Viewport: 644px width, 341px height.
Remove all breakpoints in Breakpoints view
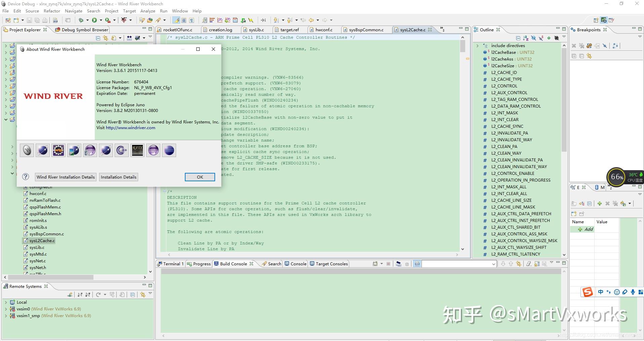(581, 46)
